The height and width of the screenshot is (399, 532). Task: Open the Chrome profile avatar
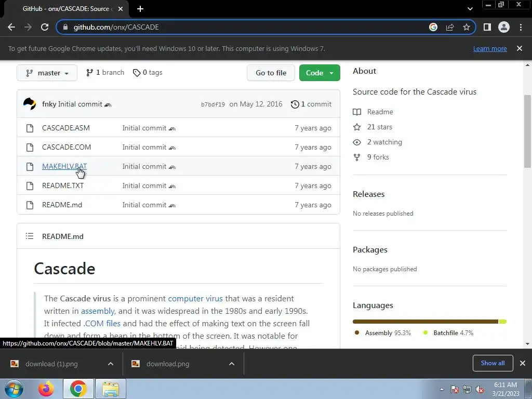click(504, 27)
